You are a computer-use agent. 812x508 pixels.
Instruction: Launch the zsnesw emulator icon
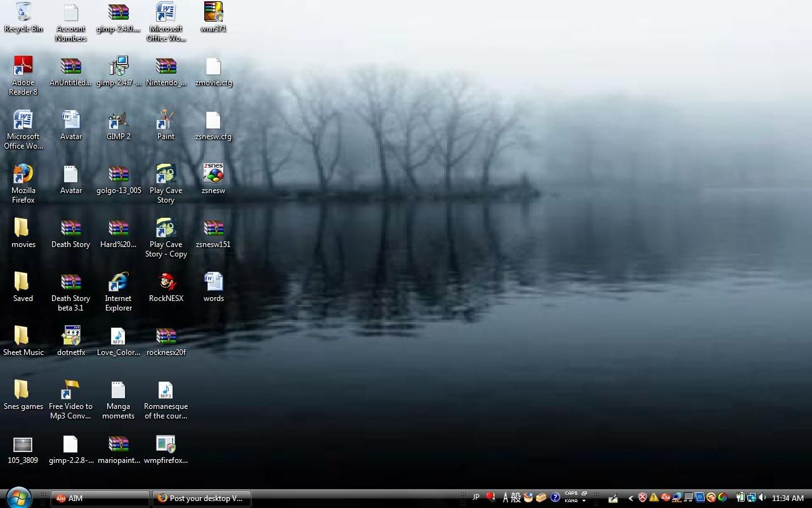(214, 179)
